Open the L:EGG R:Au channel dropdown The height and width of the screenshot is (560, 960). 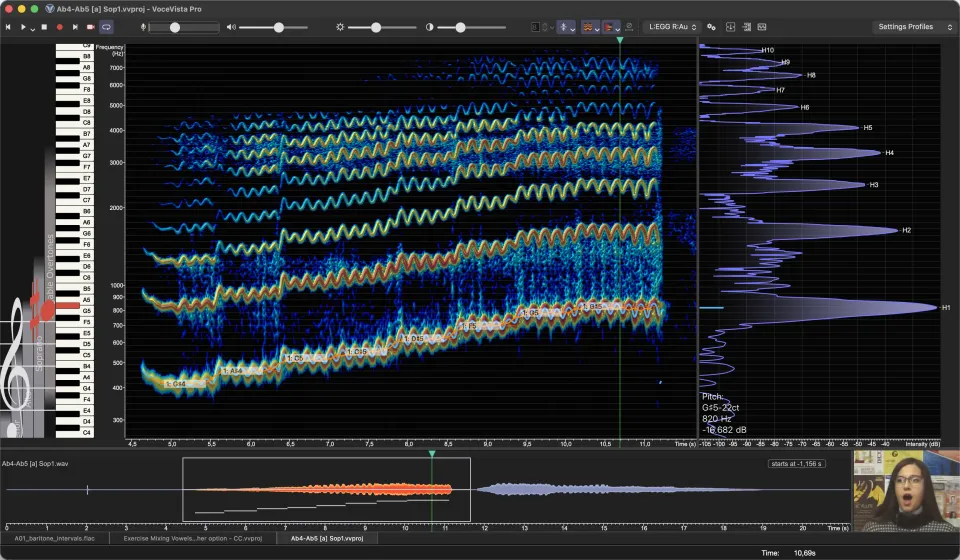tap(672, 27)
